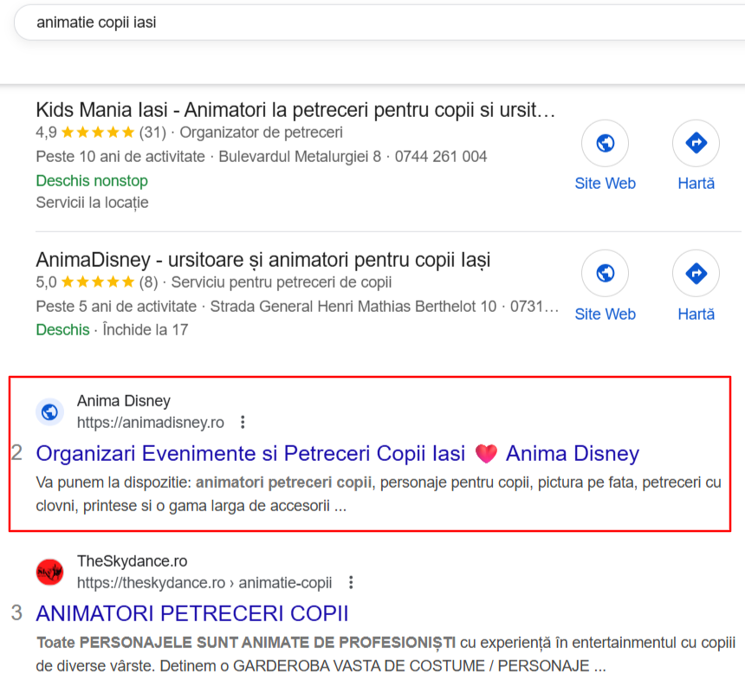Click the Kids Mania Site Web globe icon
The height and width of the screenshot is (700, 745).
click(x=605, y=143)
